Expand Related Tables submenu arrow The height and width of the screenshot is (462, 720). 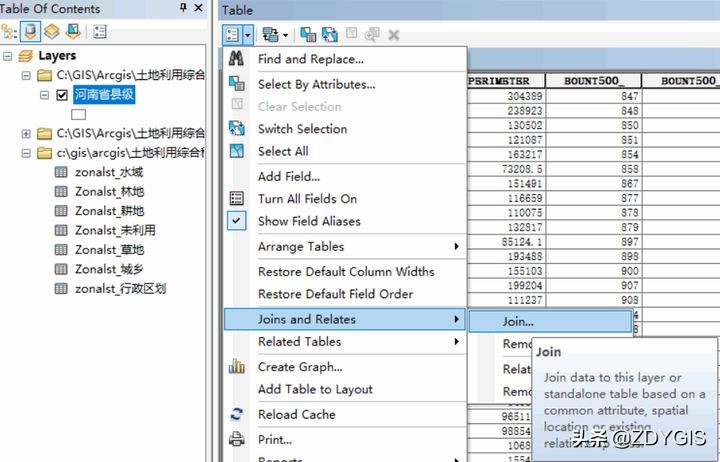click(456, 341)
